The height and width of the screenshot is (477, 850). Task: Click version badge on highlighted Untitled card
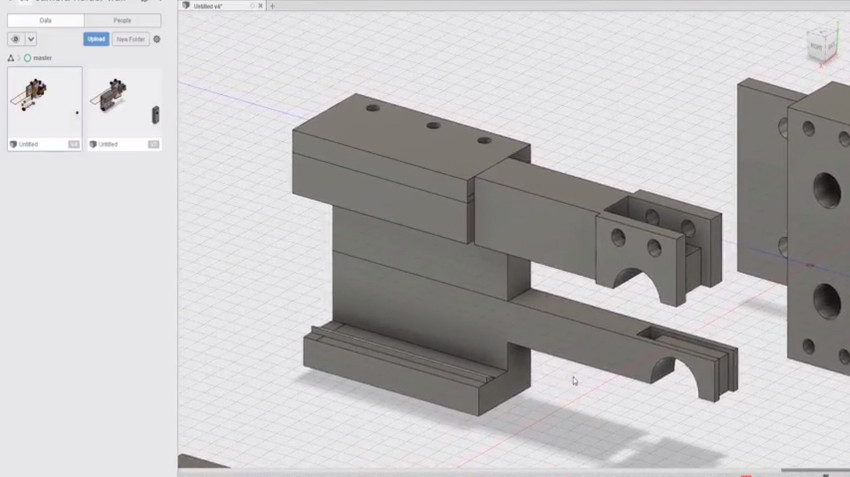click(x=74, y=144)
